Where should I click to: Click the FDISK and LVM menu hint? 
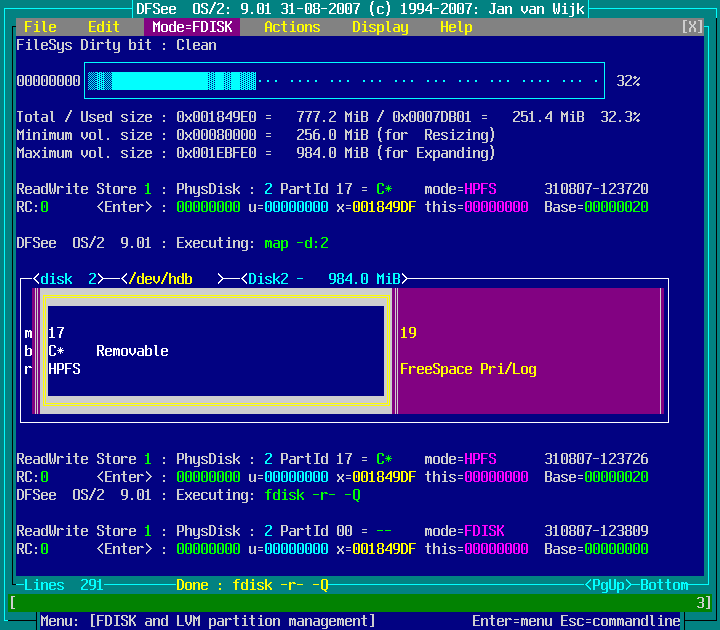(x=208, y=621)
